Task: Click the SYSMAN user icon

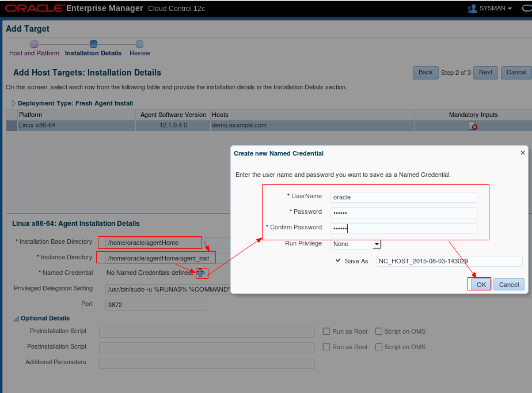Action: (472, 9)
